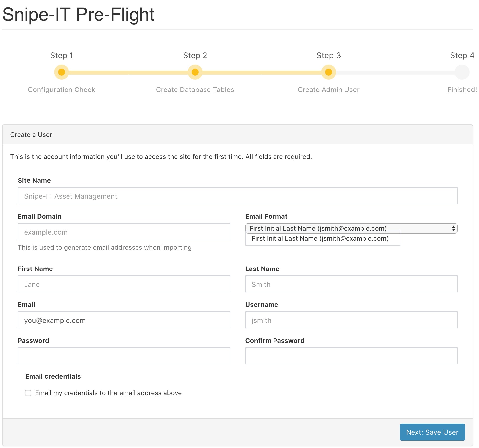Click the Step 2 Create Database Tables circle
This screenshot has height=448, width=479.
(x=195, y=72)
